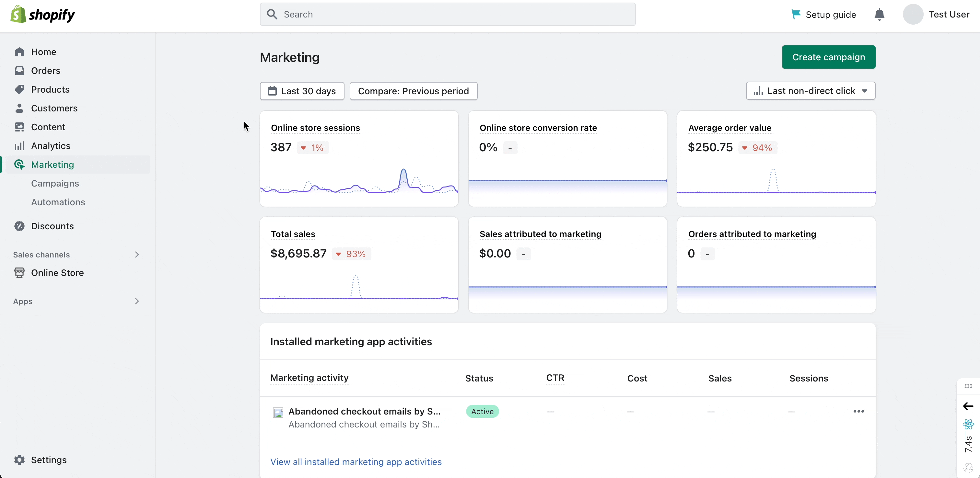Click the Shopify logo
This screenshot has height=478, width=980.
(42, 15)
